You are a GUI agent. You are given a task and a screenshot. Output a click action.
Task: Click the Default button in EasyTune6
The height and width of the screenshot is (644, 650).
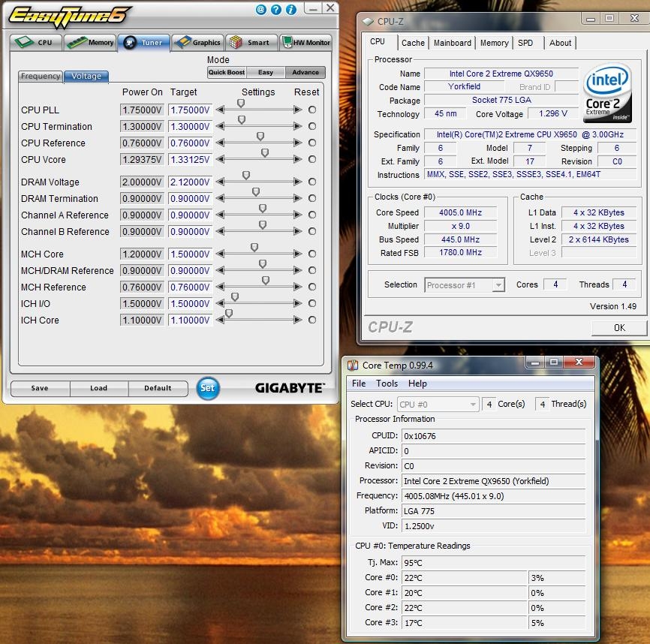[158, 388]
